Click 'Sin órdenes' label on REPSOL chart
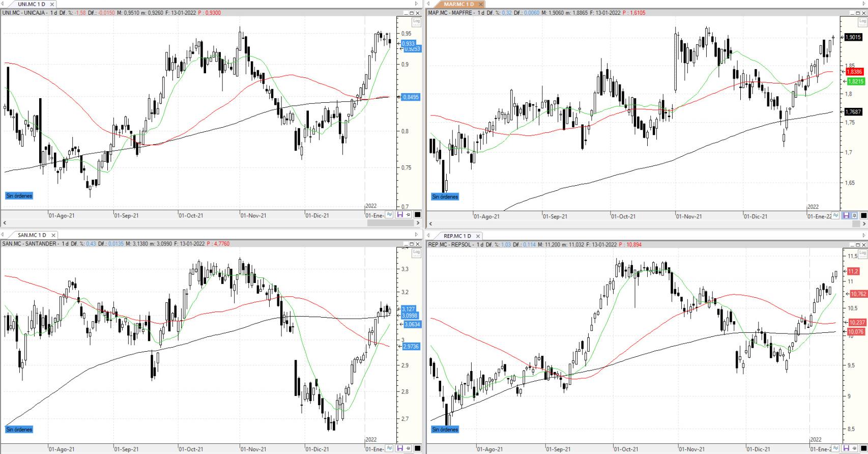 (445, 430)
